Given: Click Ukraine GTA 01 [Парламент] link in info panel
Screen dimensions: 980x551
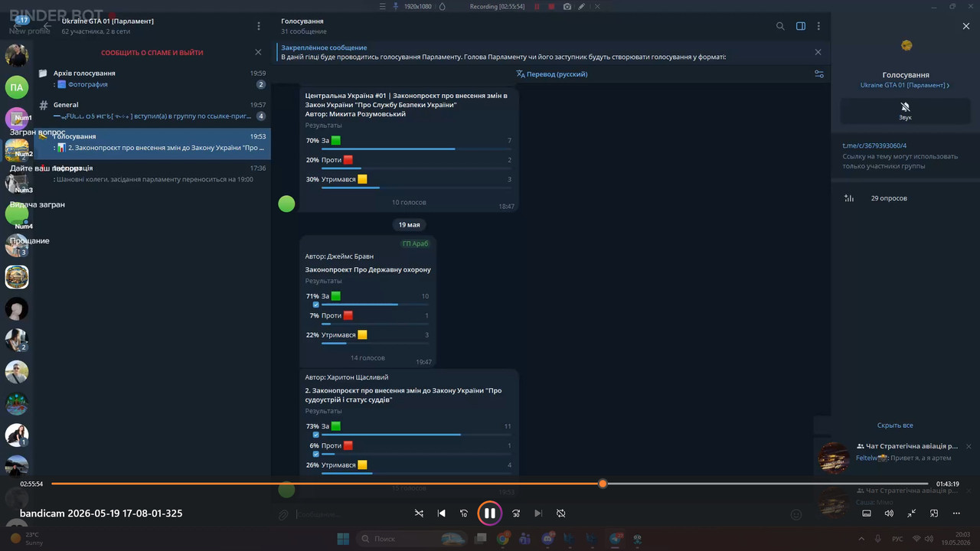Looking at the screenshot, I should [x=904, y=86].
